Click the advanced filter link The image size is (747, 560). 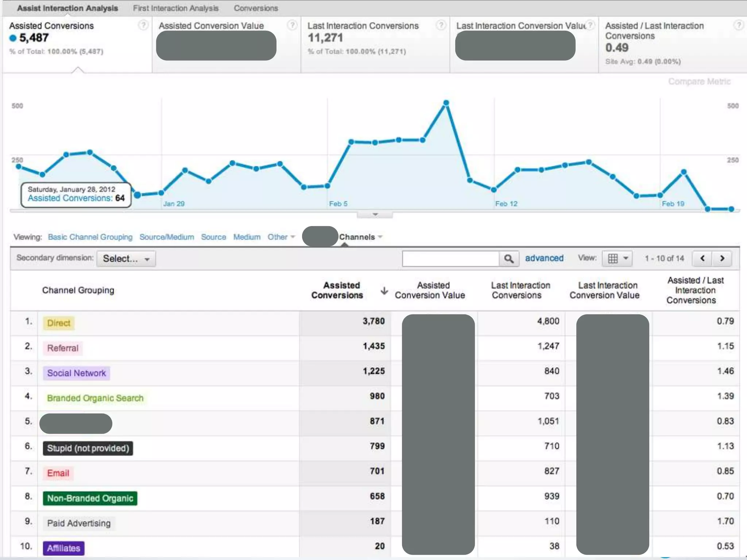[x=544, y=258]
